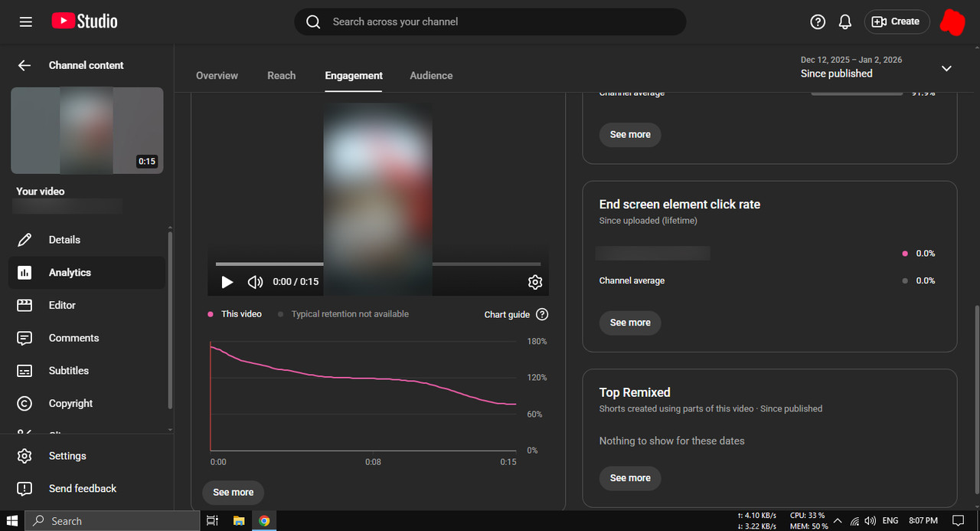The width and height of the screenshot is (980, 531).
Task: Click the video thumbnail in sidebar
Action: click(x=87, y=130)
